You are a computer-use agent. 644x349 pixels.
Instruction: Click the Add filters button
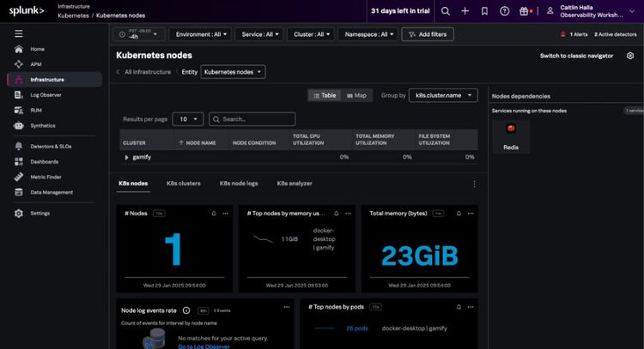click(427, 34)
